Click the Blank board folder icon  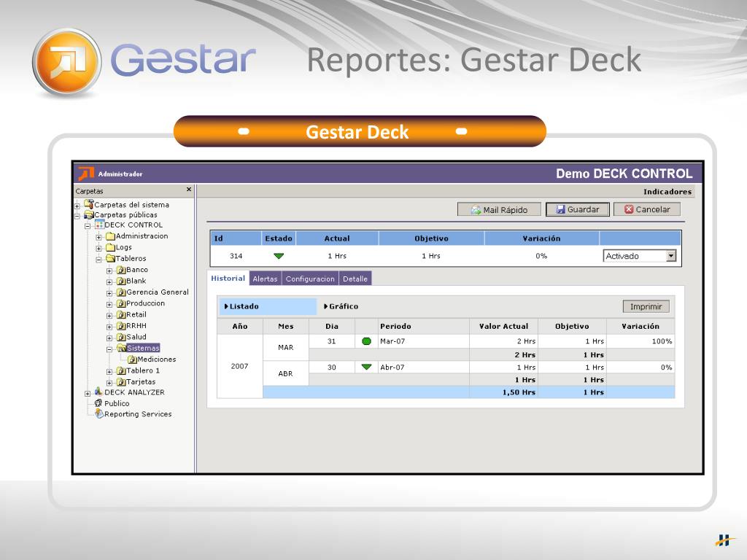121,281
